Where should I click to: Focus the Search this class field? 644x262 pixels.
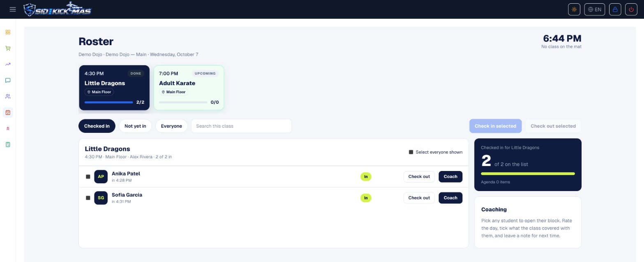[x=241, y=126]
